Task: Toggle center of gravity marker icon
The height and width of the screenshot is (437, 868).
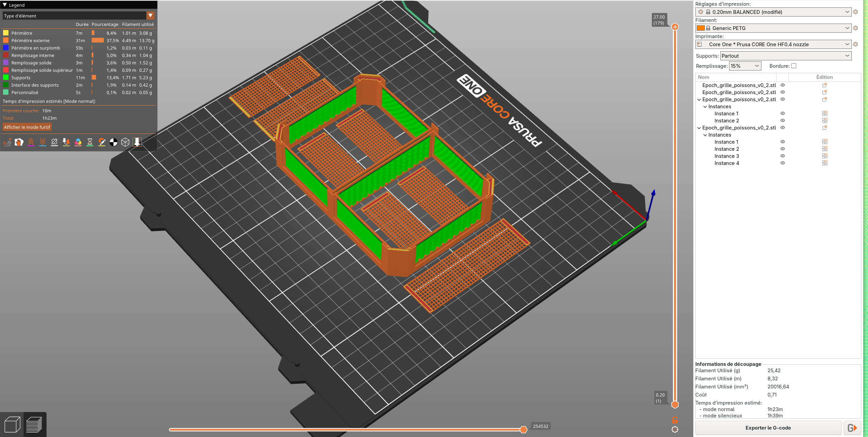Action: (x=113, y=142)
